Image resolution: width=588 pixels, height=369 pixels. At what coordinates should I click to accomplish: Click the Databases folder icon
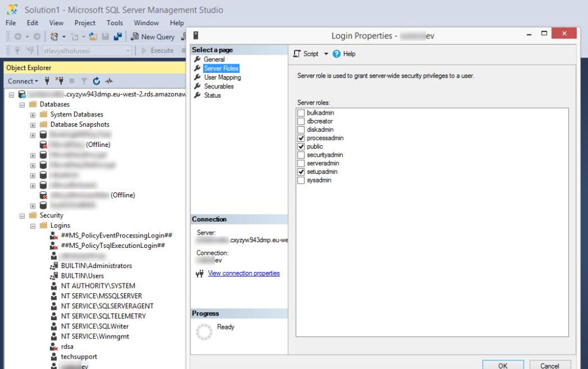pos(33,104)
